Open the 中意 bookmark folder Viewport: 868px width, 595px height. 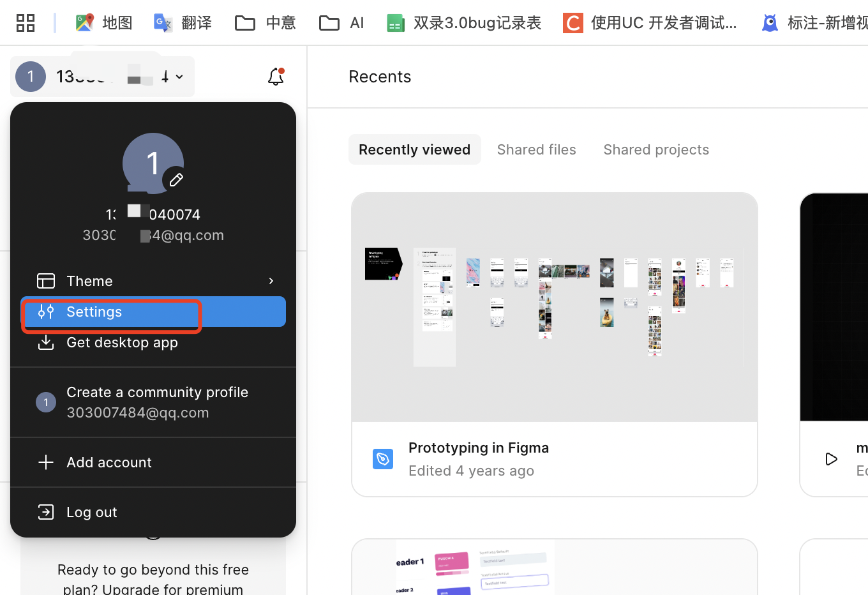point(265,23)
